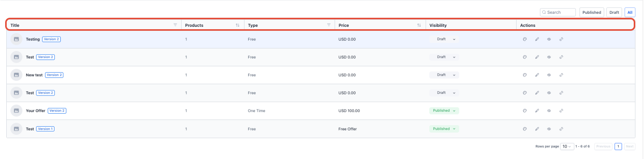
Task: Click into the Search field
Action: click(x=558, y=12)
